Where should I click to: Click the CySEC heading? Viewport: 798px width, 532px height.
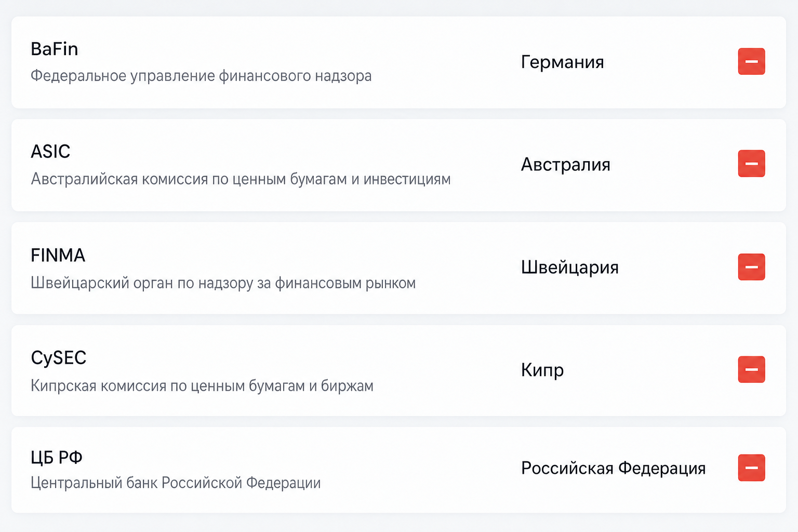[x=59, y=358]
